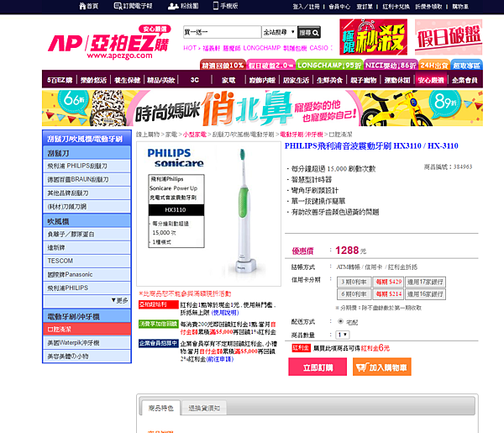Click the Philips Sonicare product image

[208, 214]
